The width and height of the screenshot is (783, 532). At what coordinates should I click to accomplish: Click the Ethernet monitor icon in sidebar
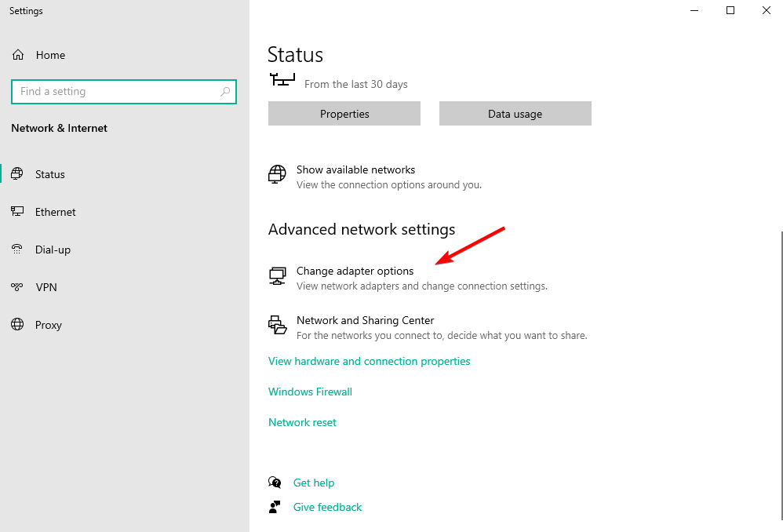[x=17, y=211]
